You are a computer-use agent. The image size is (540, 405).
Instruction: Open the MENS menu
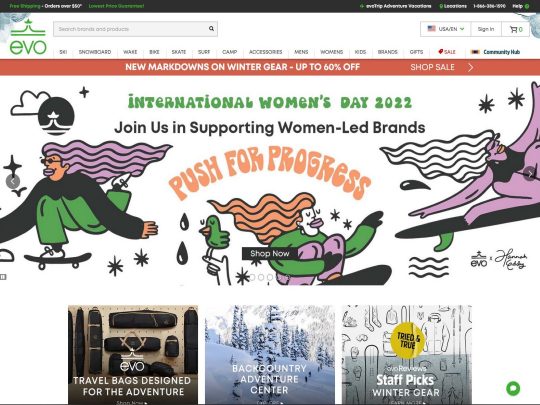tap(301, 52)
